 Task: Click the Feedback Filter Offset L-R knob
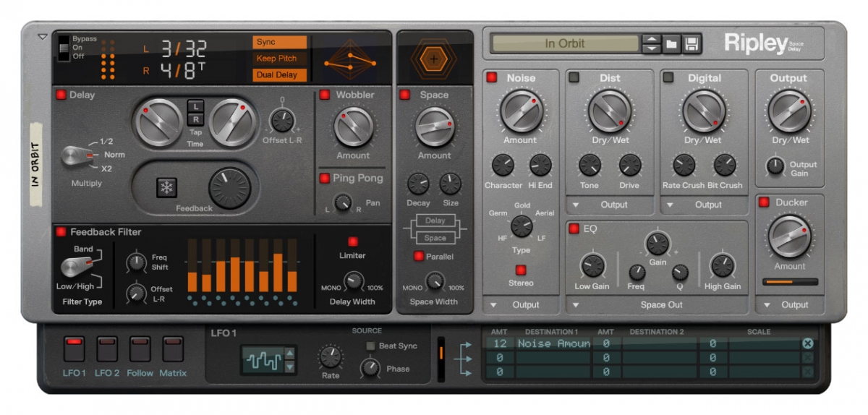(137, 294)
